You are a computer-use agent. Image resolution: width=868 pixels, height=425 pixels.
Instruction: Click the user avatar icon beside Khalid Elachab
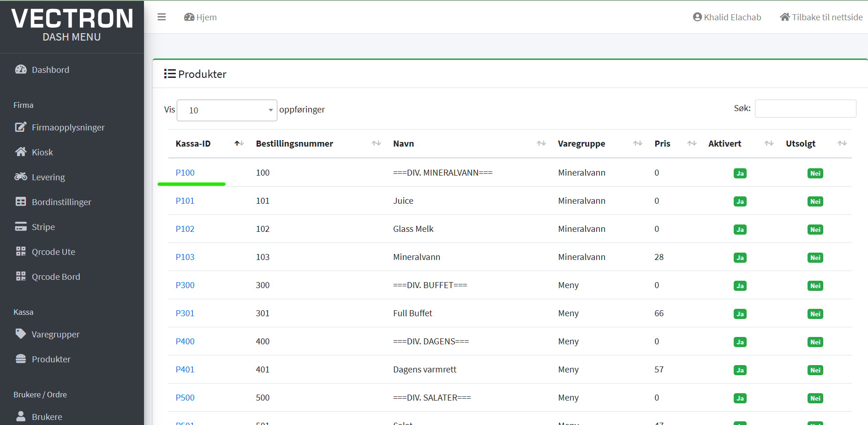point(697,17)
